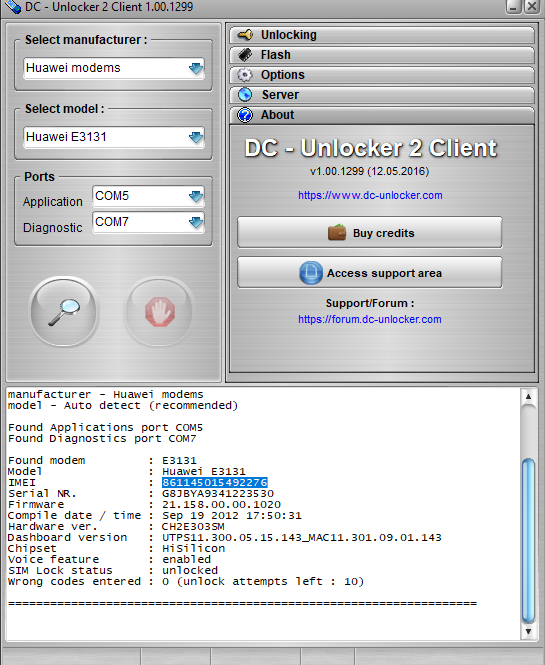Click the highlighted IMEI number 861145015492276
This screenshot has height=665, width=545.
click(x=215, y=483)
